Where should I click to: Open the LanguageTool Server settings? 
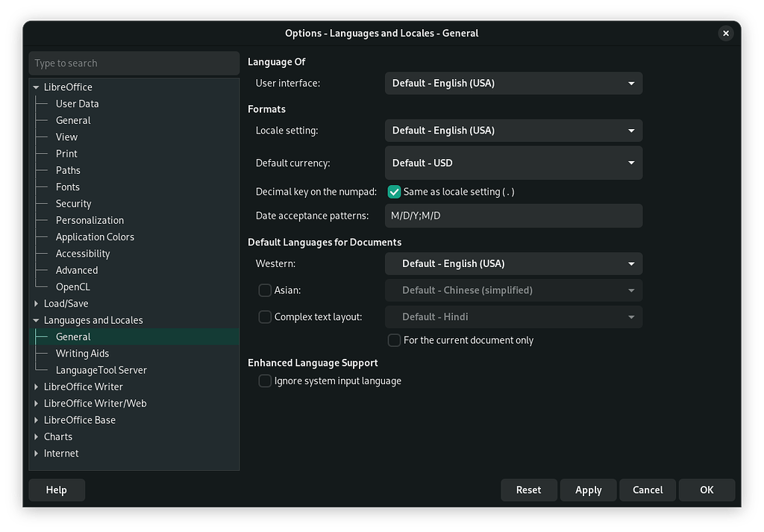tap(101, 369)
